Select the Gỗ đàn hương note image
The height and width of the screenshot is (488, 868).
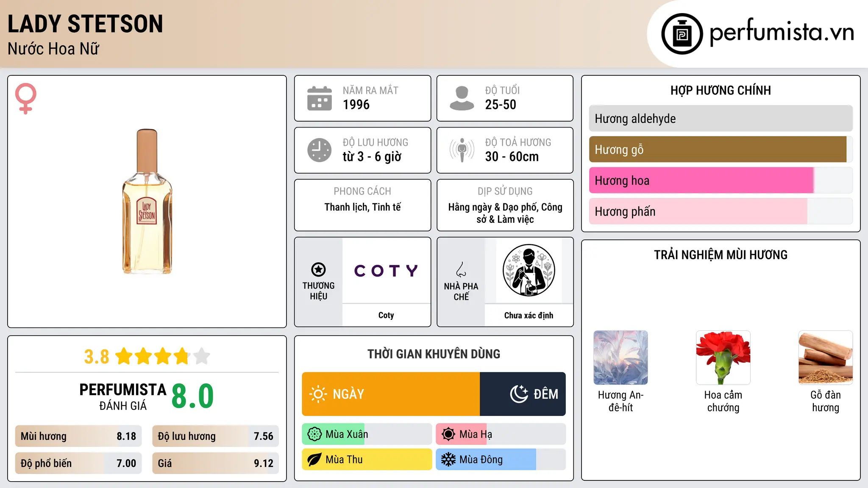[x=826, y=358]
